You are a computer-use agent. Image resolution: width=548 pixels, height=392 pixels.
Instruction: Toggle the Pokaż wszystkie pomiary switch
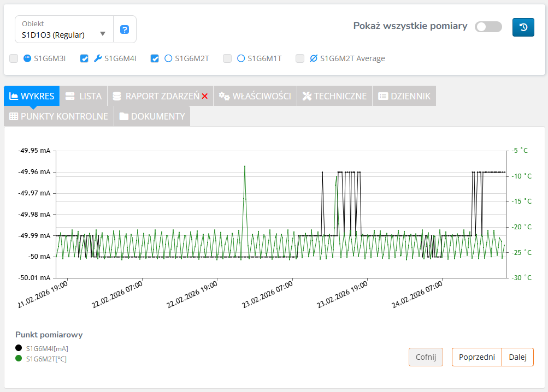pos(488,27)
